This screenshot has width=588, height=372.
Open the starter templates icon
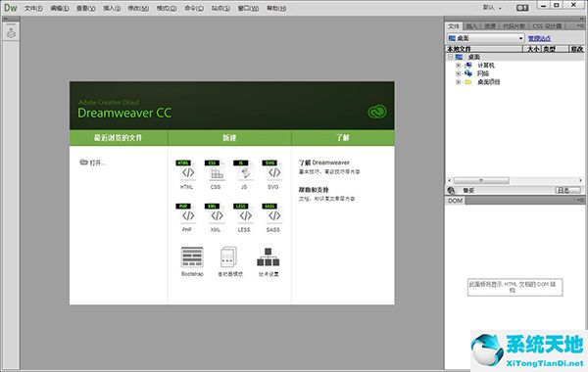point(228,257)
